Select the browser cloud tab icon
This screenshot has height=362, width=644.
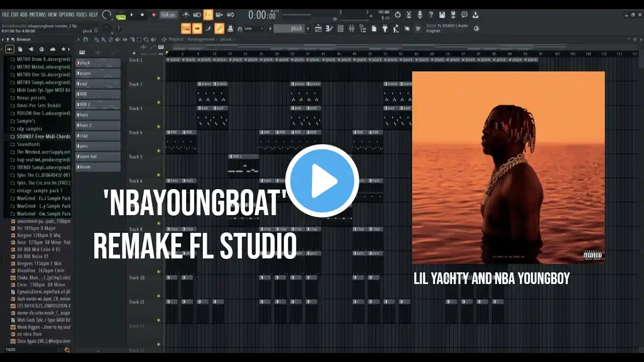[53, 49]
